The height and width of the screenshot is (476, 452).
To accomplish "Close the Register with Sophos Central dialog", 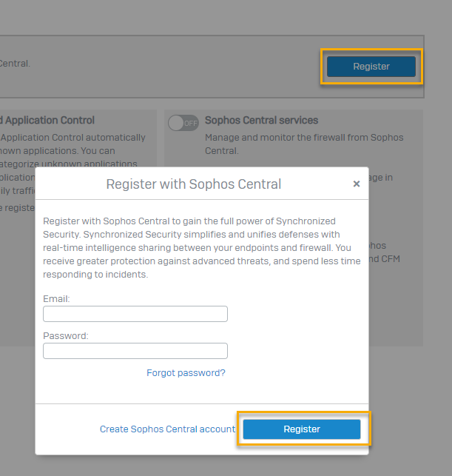I will click(357, 184).
